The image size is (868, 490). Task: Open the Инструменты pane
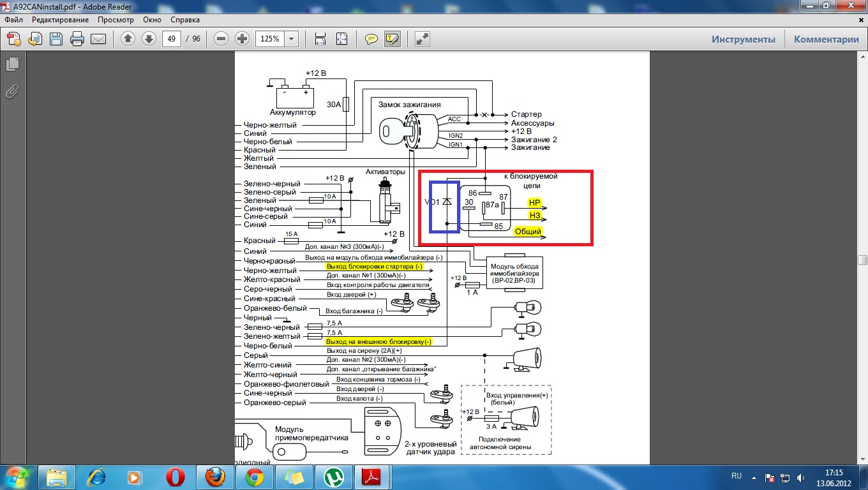click(x=744, y=39)
